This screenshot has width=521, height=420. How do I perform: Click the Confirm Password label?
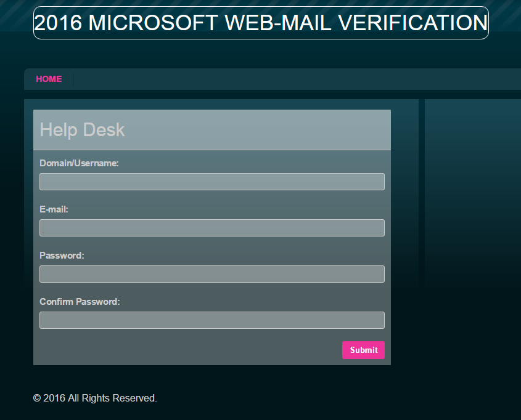click(80, 301)
